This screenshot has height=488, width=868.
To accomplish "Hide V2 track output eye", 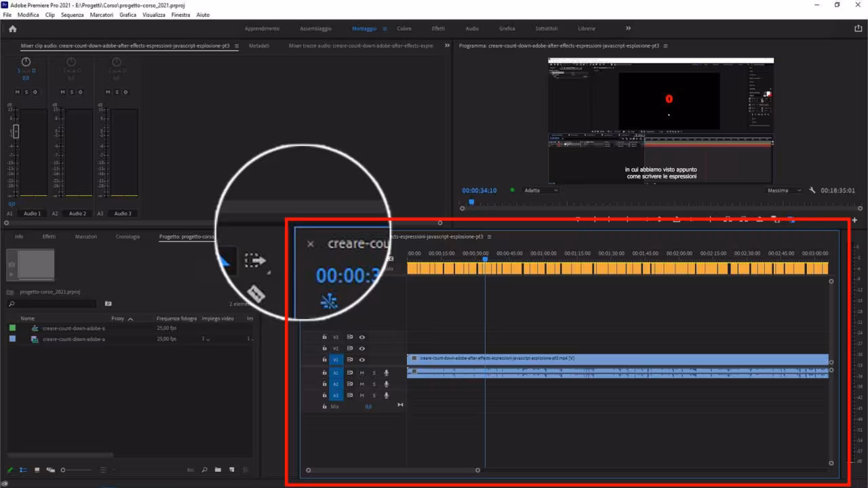I will pyautogui.click(x=362, y=348).
